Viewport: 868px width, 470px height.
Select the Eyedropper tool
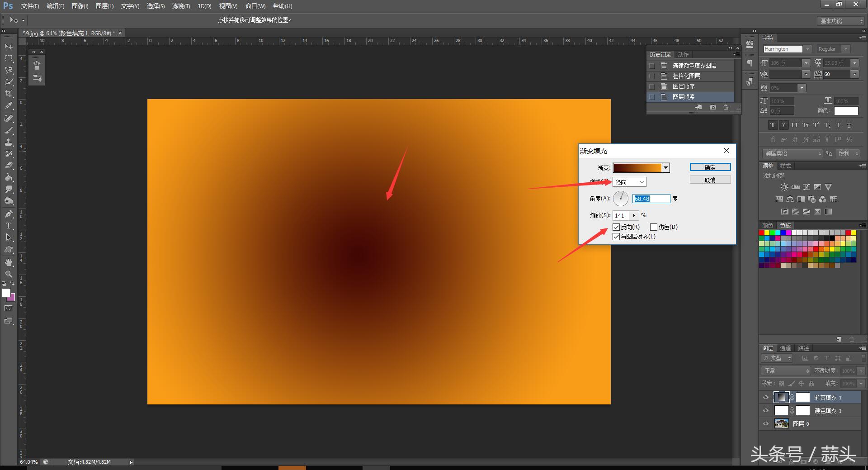tap(9, 106)
